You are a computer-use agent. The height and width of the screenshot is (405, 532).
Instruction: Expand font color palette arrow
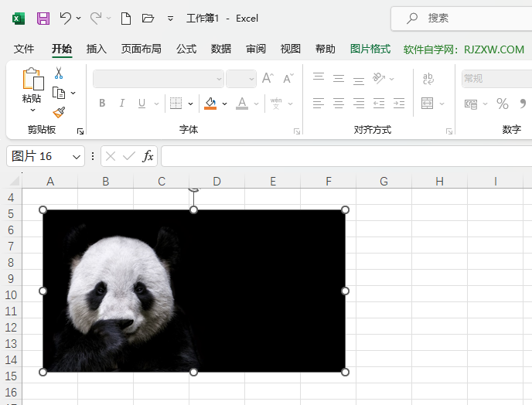click(256, 104)
